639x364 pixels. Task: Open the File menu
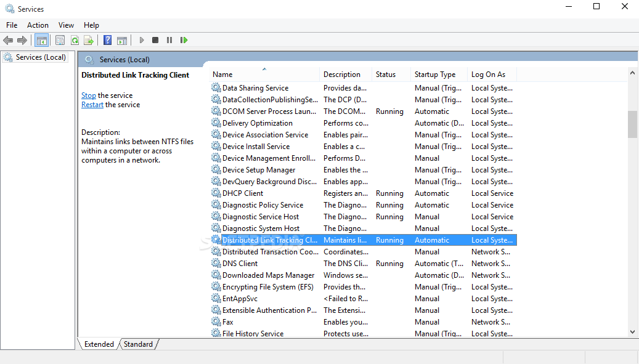[12, 25]
